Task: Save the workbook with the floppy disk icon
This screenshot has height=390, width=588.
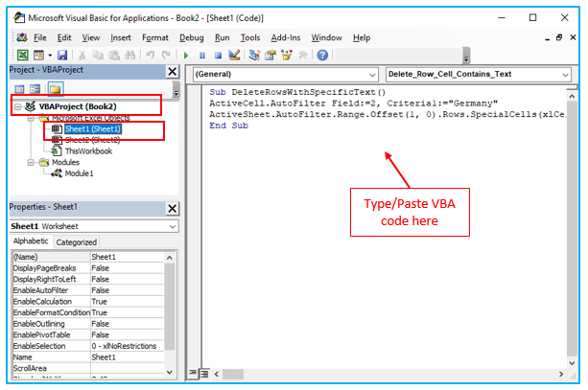Action: click(x=62, y=56)
